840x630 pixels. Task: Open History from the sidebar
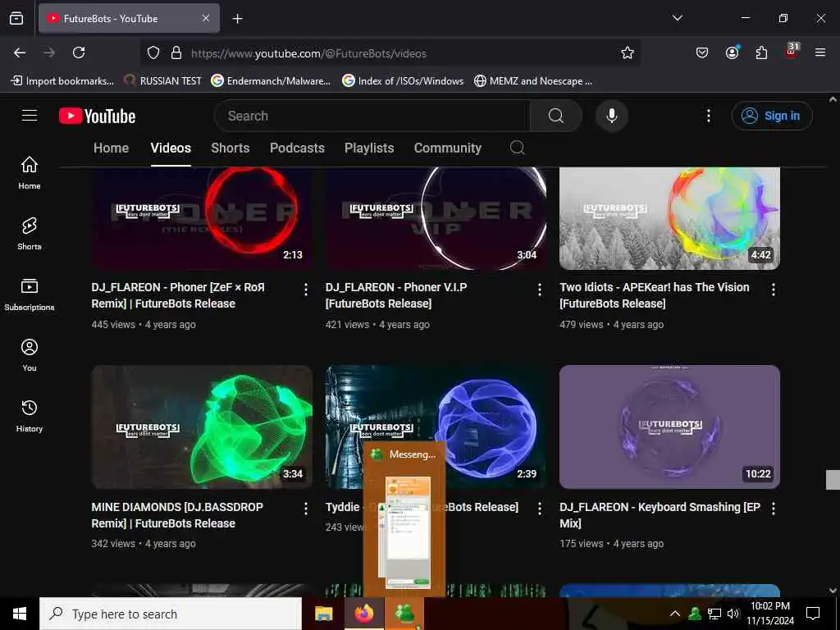(30, 416)
